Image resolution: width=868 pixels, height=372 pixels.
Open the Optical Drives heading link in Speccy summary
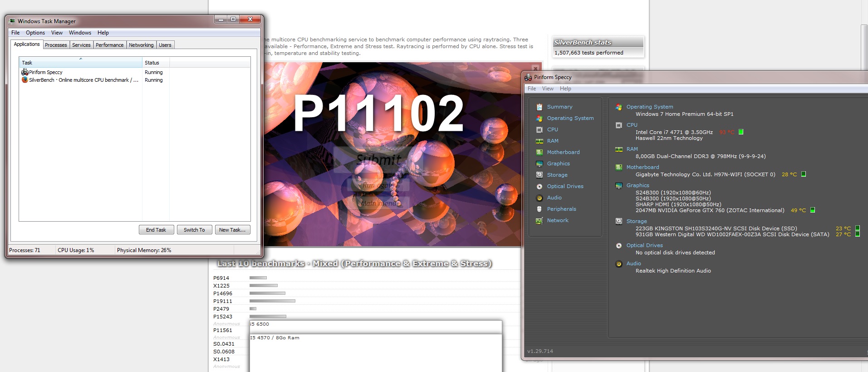(645, 245)
